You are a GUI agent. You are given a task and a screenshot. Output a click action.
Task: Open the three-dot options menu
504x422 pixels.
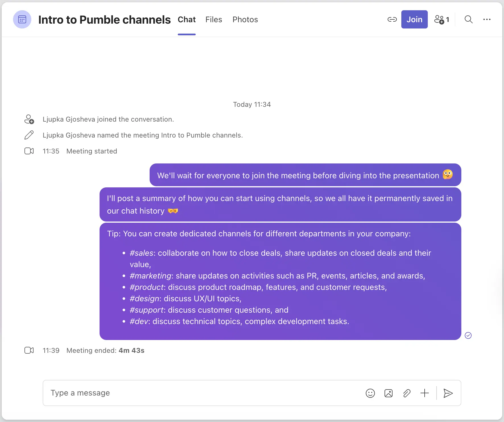pos(488,19)
